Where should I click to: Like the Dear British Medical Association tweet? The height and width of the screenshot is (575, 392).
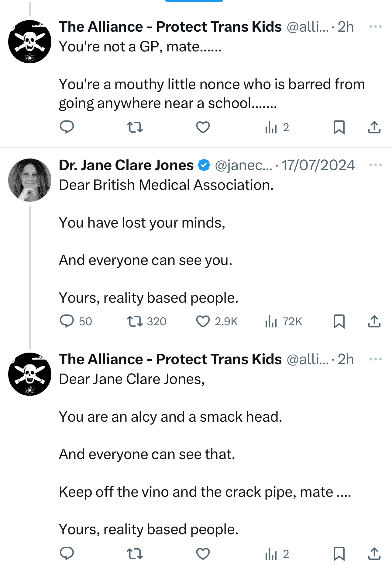coord(203,321)
